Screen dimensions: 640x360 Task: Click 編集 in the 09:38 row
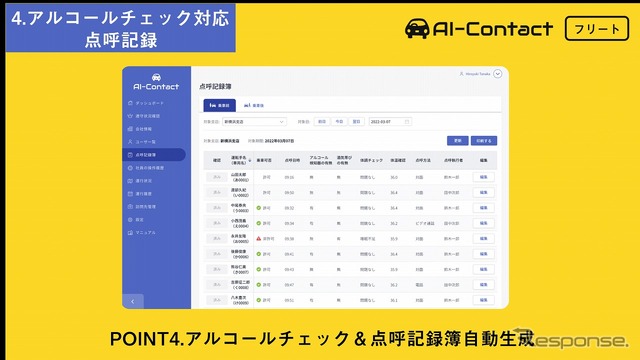pos(484,238)
